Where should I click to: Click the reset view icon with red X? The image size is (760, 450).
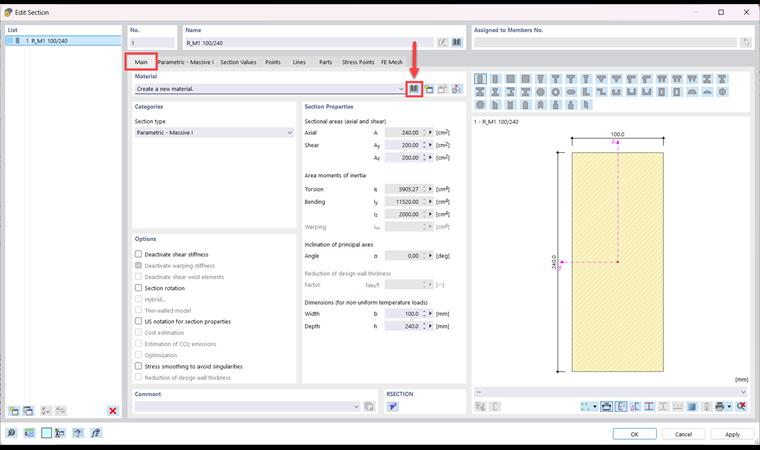[x=742, y=406]
